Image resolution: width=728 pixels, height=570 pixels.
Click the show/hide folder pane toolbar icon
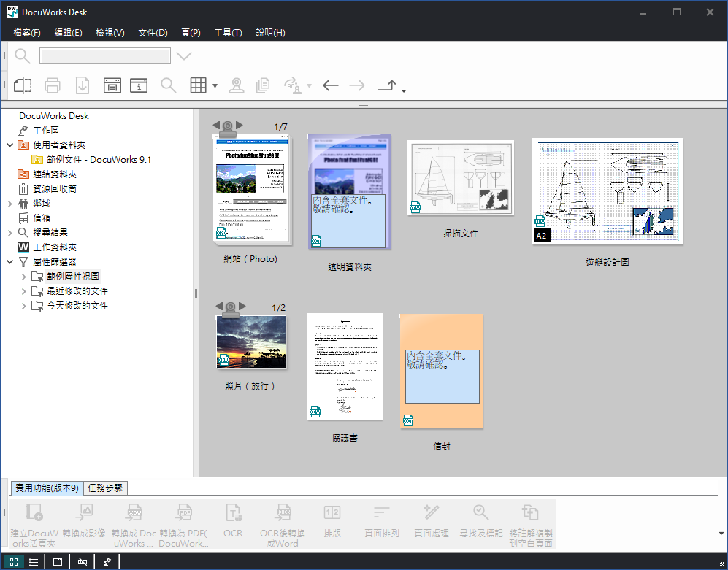pyautogui.click(x=23, y=85)
